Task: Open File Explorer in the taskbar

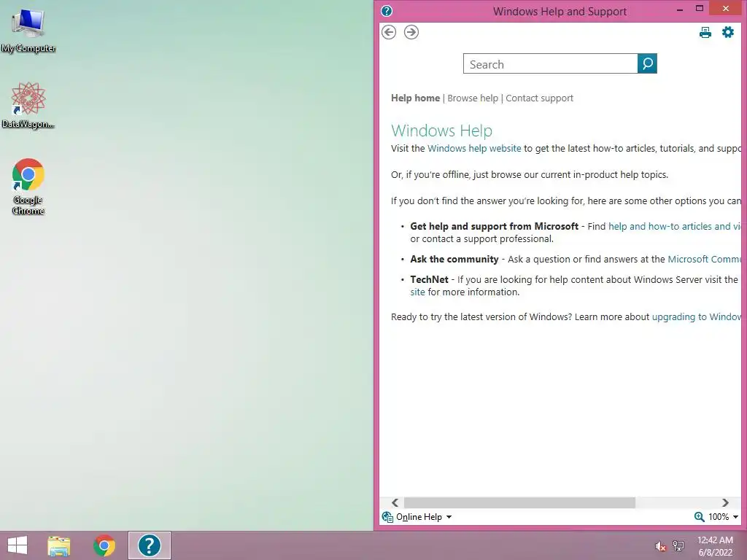Action: [59, 545]
